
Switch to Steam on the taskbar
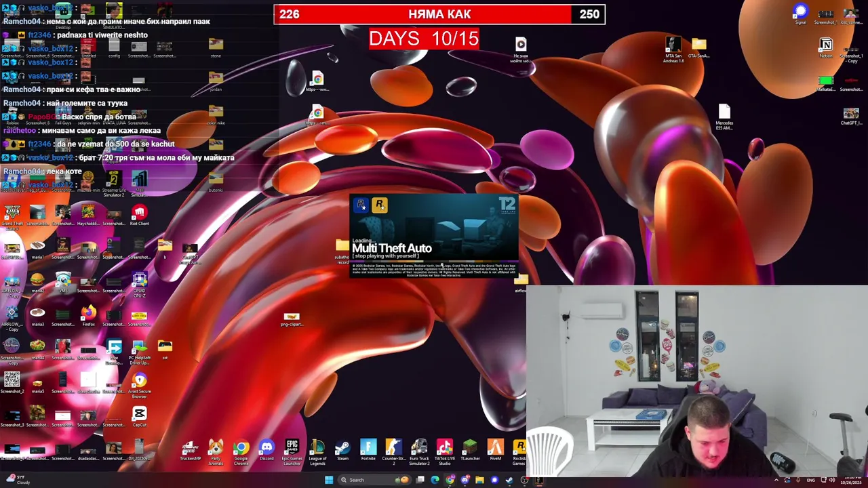click(509, 480)
